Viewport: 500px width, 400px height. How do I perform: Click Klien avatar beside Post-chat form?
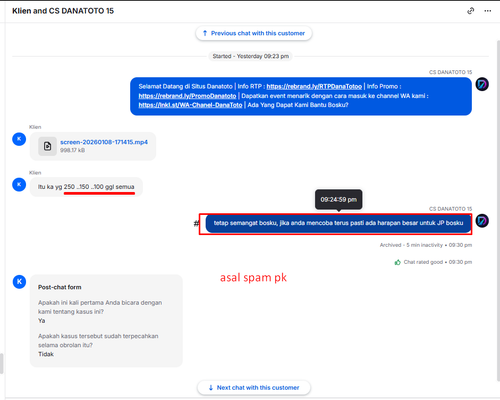[19, 282]
